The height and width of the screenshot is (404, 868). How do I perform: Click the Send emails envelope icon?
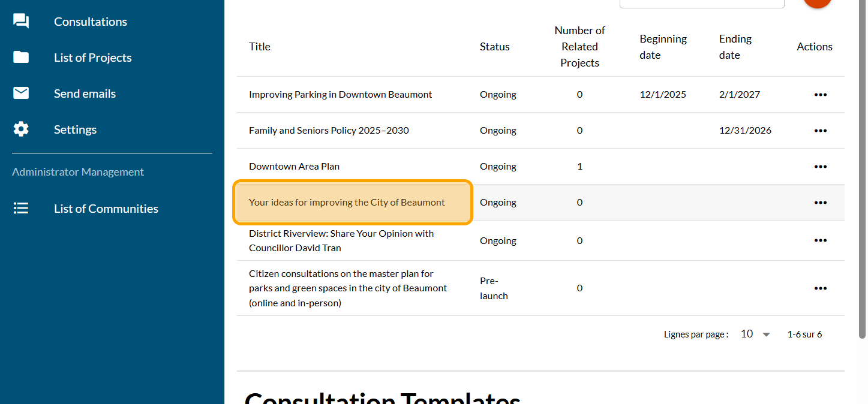coord(21,94)
